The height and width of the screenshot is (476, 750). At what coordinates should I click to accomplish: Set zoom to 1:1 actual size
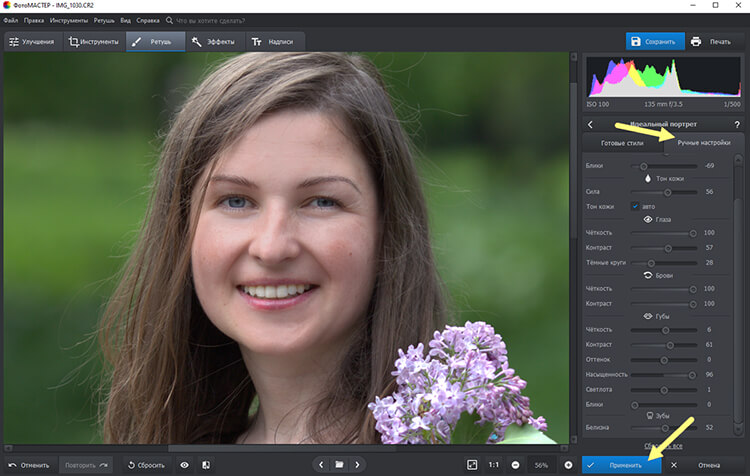494,465
